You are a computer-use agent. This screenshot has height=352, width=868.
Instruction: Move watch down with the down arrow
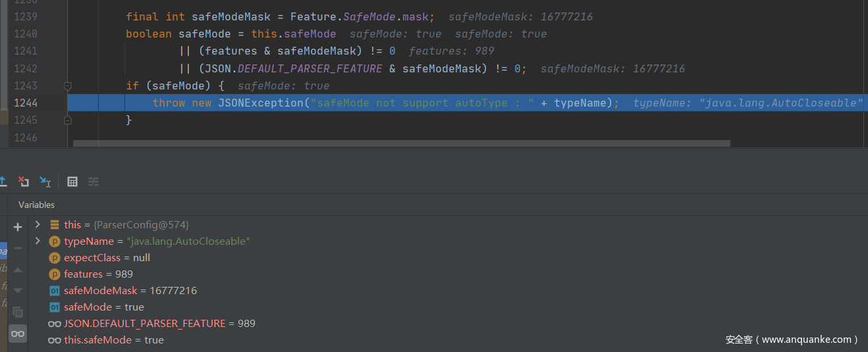click(x=18, y=290)
